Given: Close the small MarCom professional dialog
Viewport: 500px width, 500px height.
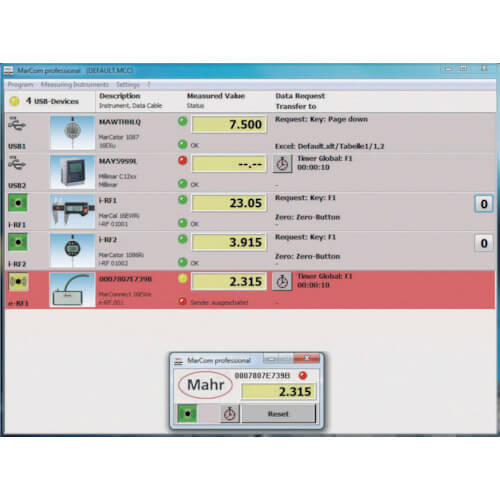Looking at the screenshot, I should click(x=307, y=358).
